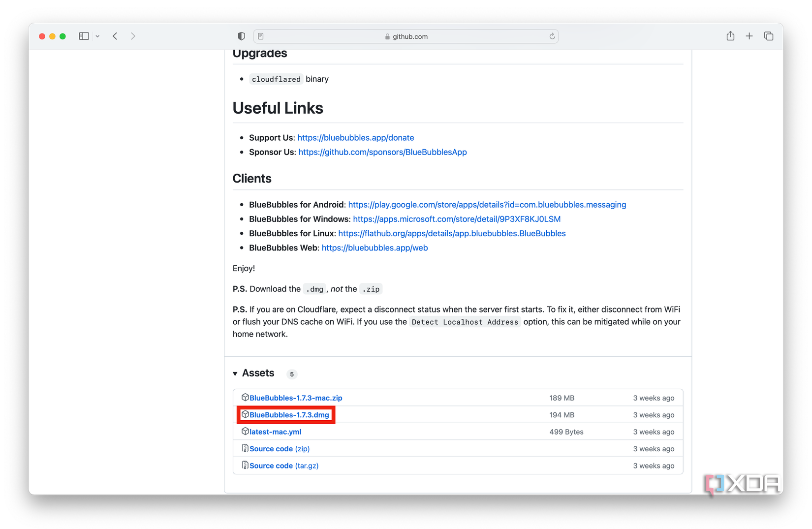This screenshot has width=812, height=529.
Task: Open the privacy report shield icon
Action: (x=241, y=36)
